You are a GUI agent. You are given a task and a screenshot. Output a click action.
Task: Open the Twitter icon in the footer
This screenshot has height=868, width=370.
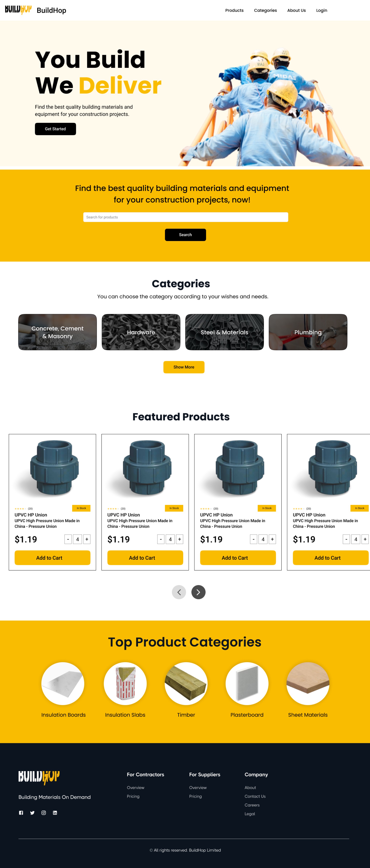[x=32, y=813]
